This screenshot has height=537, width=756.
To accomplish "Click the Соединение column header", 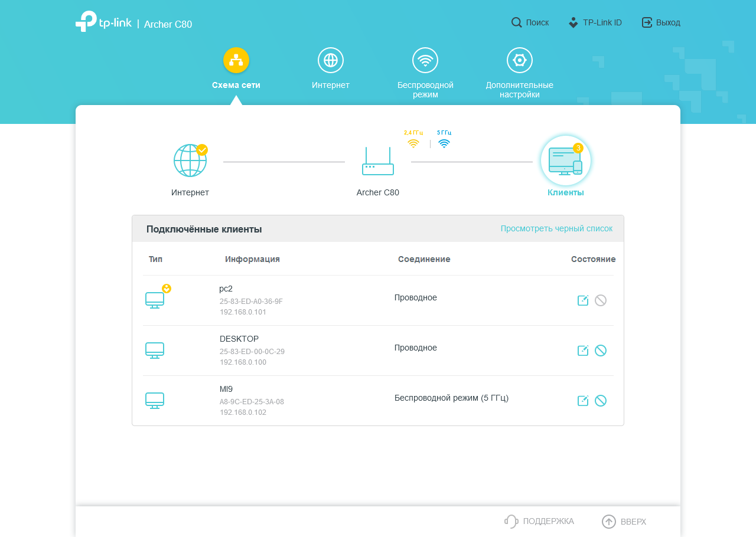I will pos(424,259).
